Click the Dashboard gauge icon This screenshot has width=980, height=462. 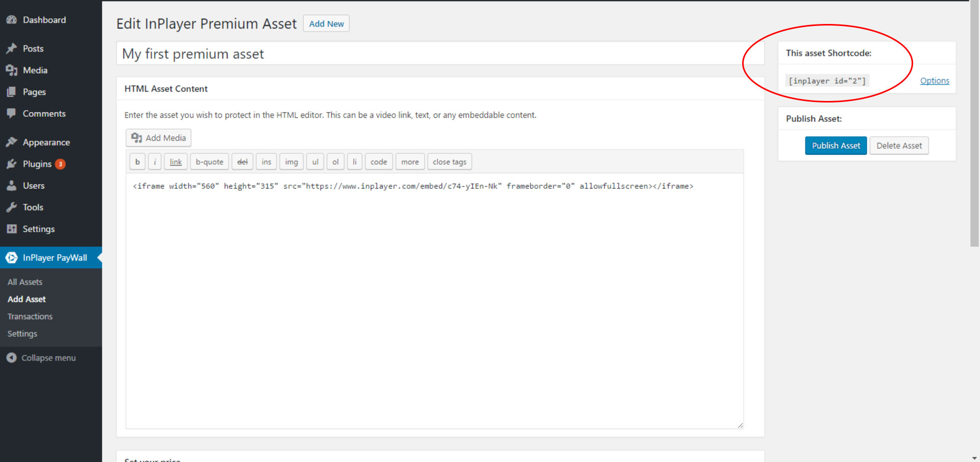point(11,20)
